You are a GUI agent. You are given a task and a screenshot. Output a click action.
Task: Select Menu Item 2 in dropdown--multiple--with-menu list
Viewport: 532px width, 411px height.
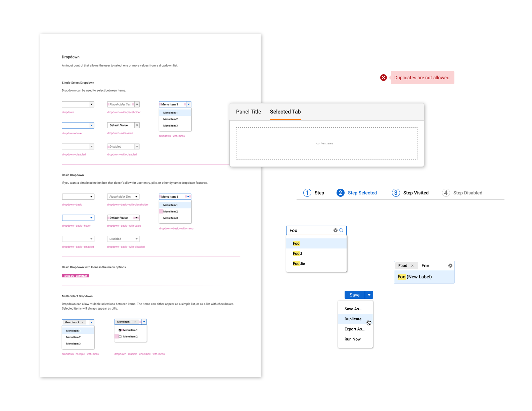[x=78, y=337]
